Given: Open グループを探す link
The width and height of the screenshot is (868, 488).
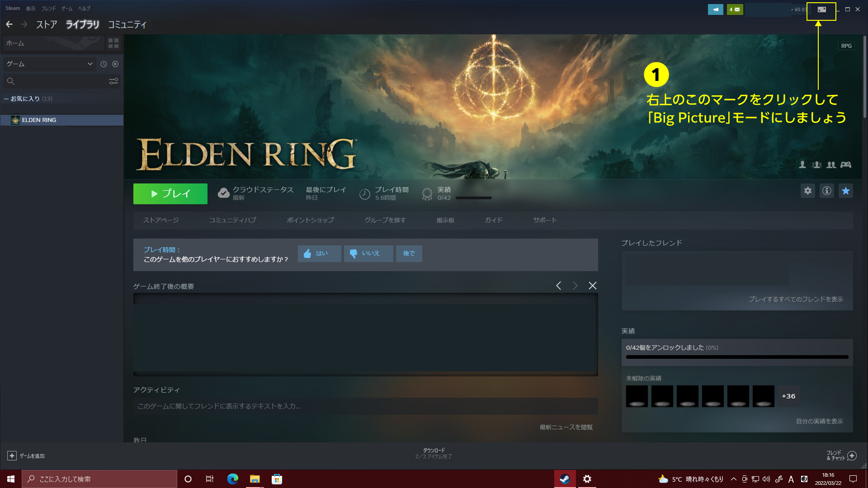Looking at the screenshot, I should pyautogui.click(x=385, y=220).
